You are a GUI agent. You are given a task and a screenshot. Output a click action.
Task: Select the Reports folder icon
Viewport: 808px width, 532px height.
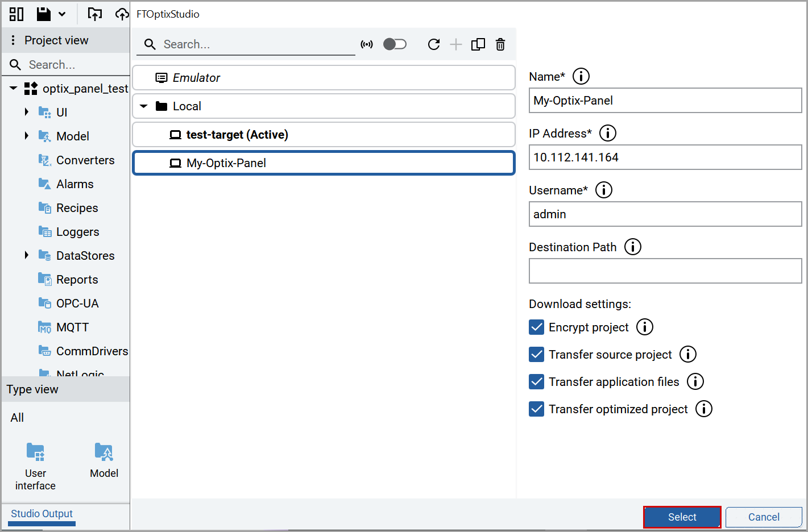(44, 279)
